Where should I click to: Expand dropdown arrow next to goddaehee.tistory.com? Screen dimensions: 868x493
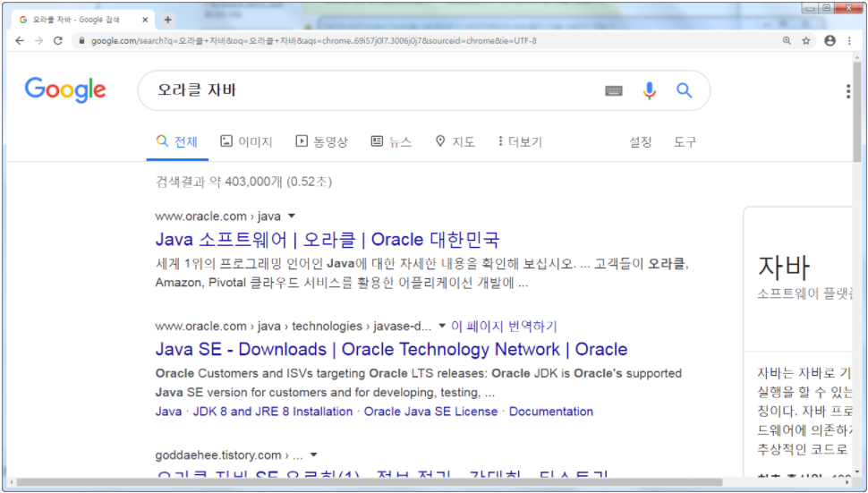pyautogui.click(x=314, y=455)
